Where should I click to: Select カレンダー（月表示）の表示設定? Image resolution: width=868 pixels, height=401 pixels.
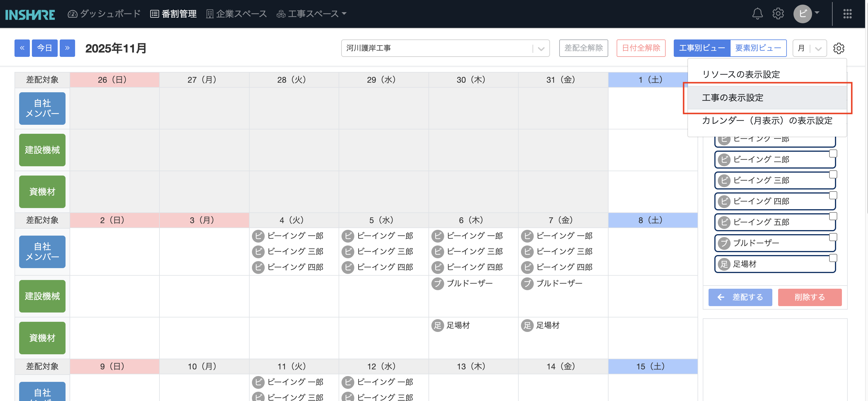point(767,121)
